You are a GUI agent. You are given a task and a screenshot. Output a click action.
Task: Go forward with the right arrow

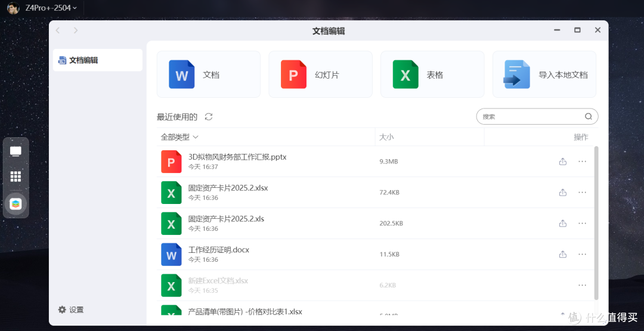point(76,30)
